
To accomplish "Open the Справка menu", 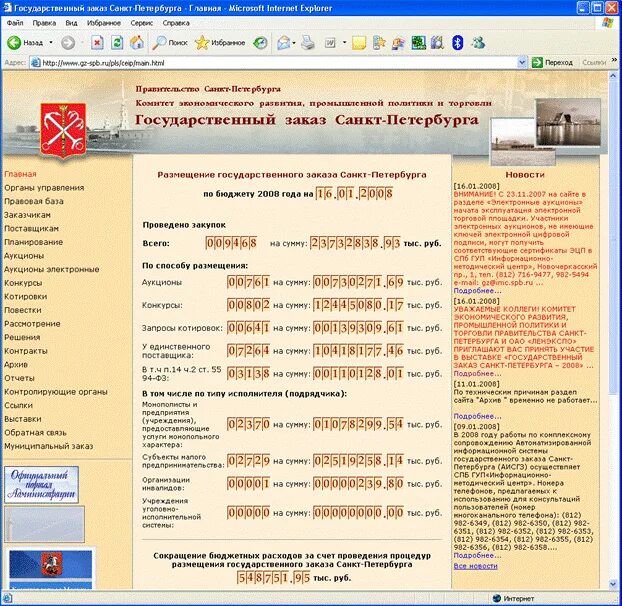I will pyautogui.click(x=176, y=23).
